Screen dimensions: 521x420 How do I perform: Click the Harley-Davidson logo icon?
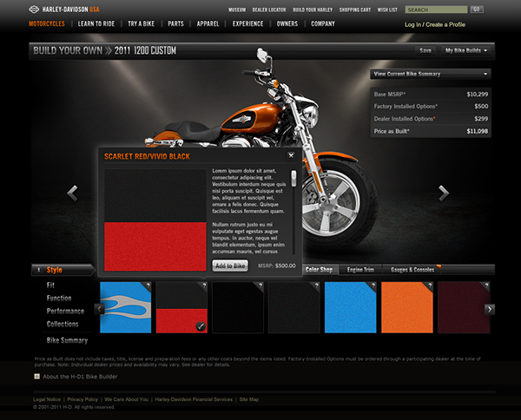34,10
